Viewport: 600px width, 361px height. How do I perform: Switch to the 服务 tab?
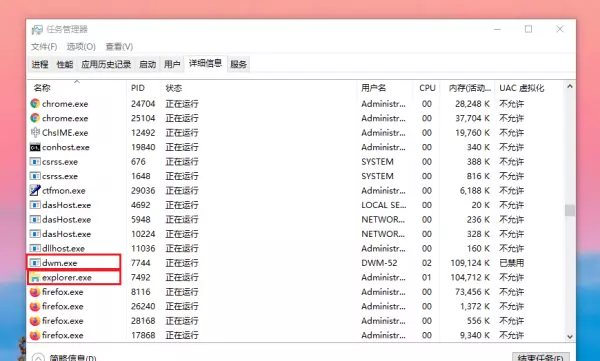pos(238,64)
